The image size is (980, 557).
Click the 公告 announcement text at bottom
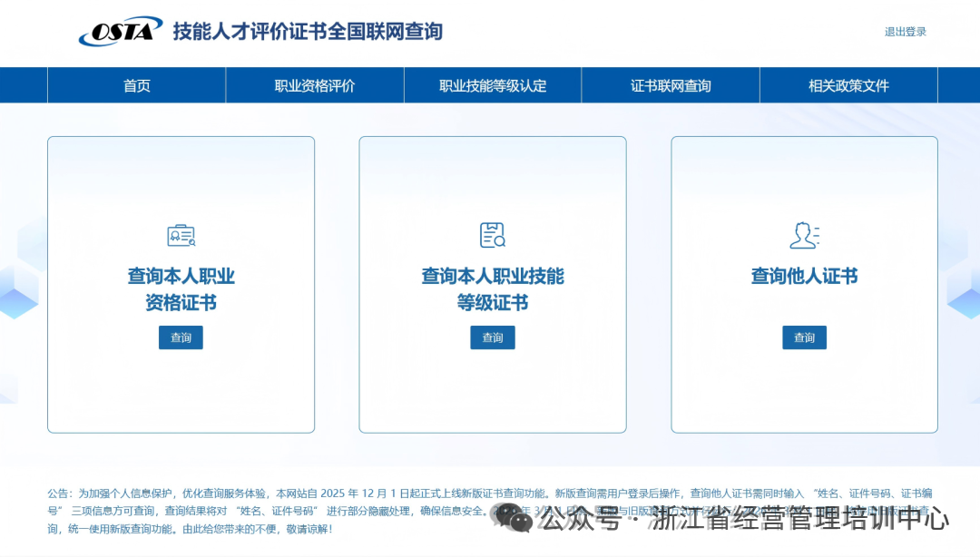[x=490, y=511]
